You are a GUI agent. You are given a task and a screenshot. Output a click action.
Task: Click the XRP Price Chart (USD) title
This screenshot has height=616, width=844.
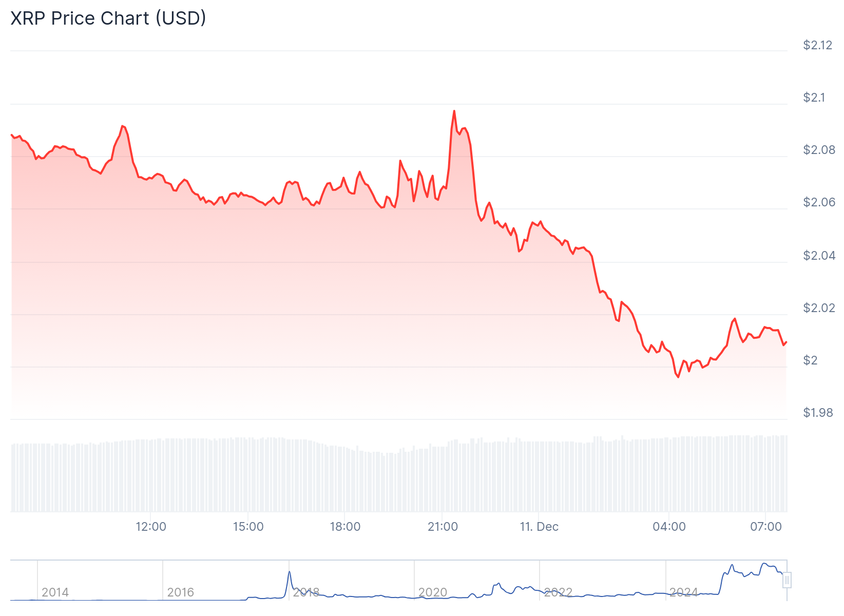[108, 18]
